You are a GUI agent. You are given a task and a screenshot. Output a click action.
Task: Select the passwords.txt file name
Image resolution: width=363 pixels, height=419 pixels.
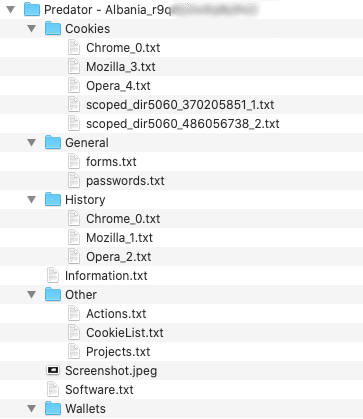coord(125,181)
